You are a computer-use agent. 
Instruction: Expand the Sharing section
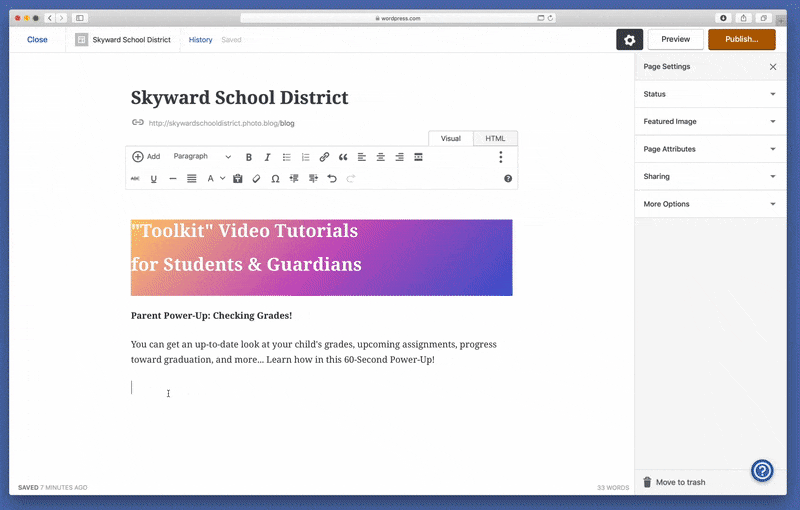pyautogui.click(x=710, y=176)
